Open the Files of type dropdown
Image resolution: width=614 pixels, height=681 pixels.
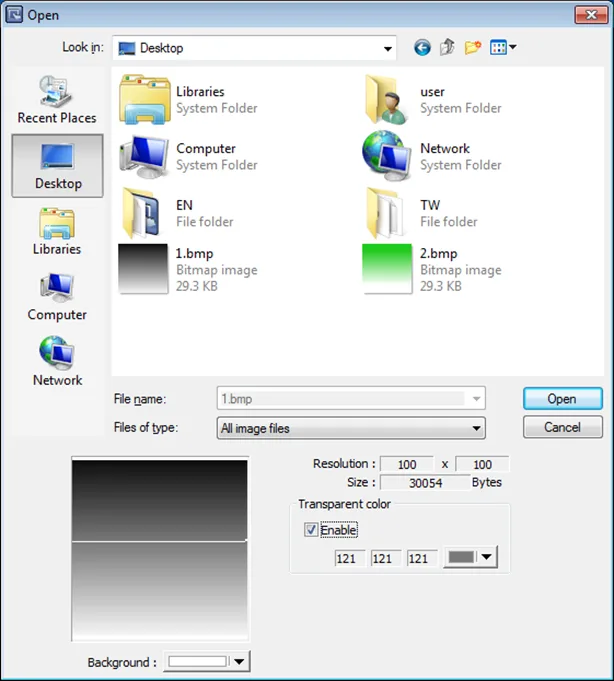[351, 428]
